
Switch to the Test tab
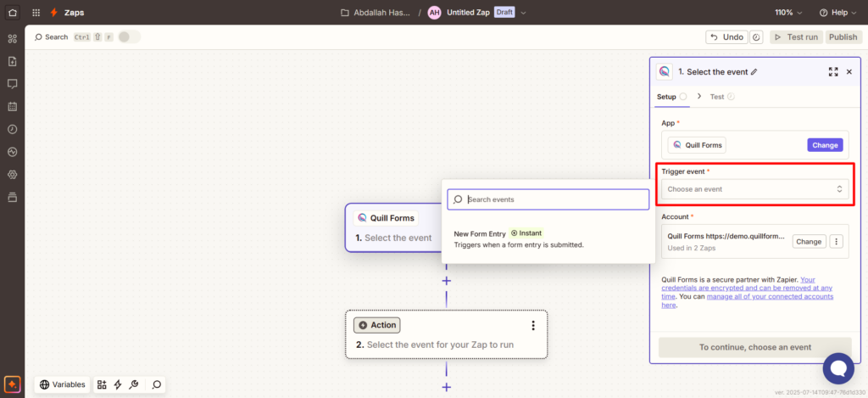click(722, 97)
